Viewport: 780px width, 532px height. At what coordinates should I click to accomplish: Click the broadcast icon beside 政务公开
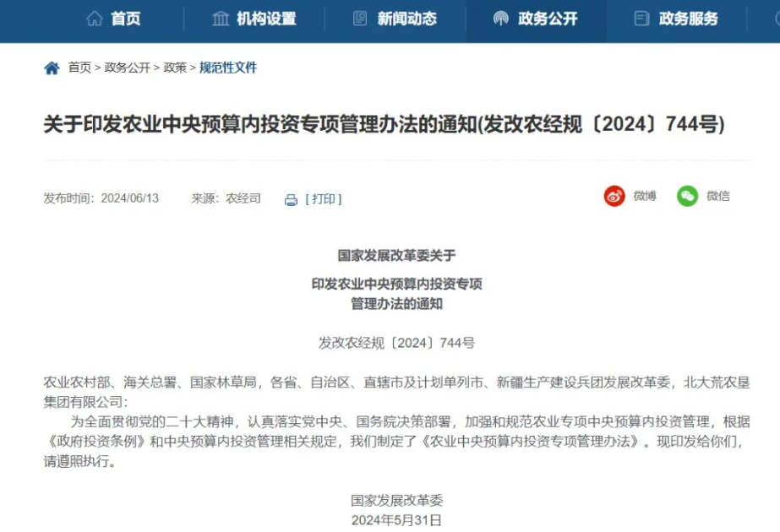click(501, 19)
